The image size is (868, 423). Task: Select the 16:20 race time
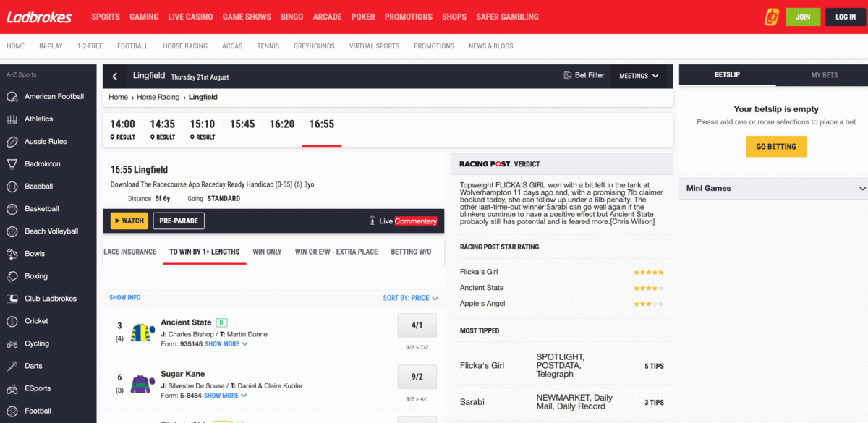pyautogui.click(x=282, y=124)
